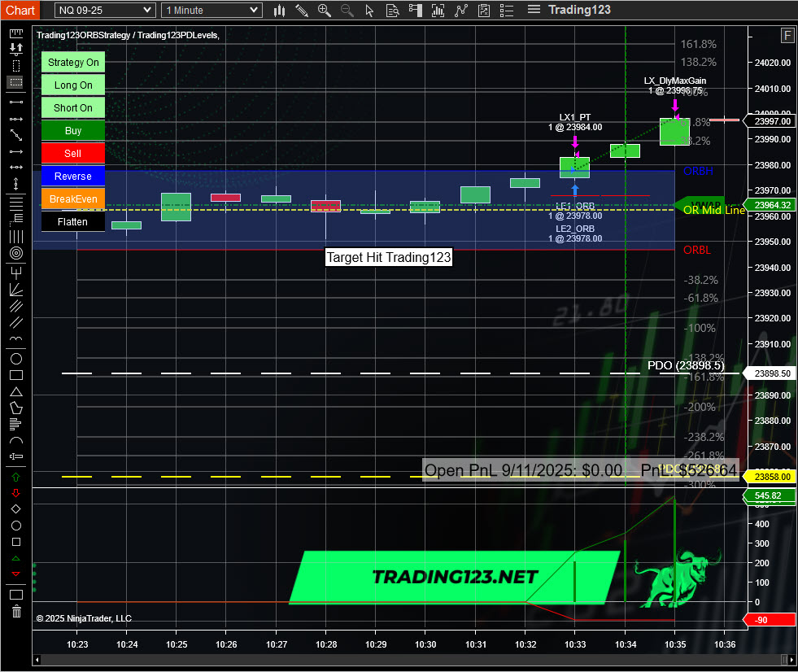Click the horizontal scrollbar left arrow

(37, 661)
